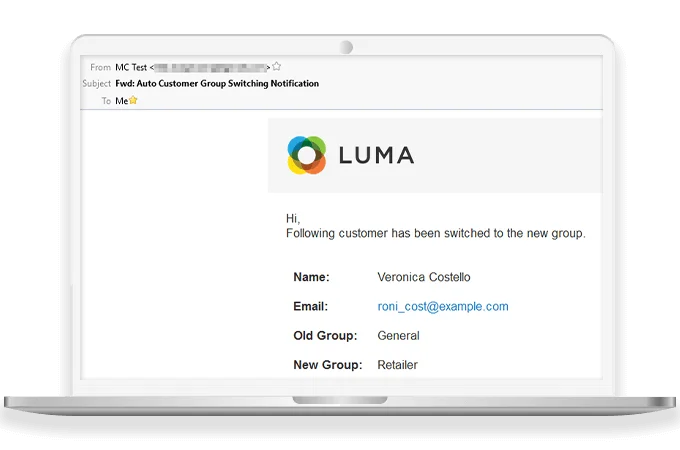Click the Old Group: label
Screen dimensions: 680x450
pos(325,336)
